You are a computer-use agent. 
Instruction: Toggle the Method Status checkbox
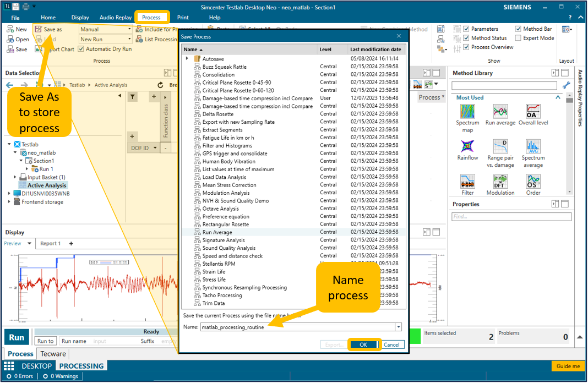coord(466,38)
